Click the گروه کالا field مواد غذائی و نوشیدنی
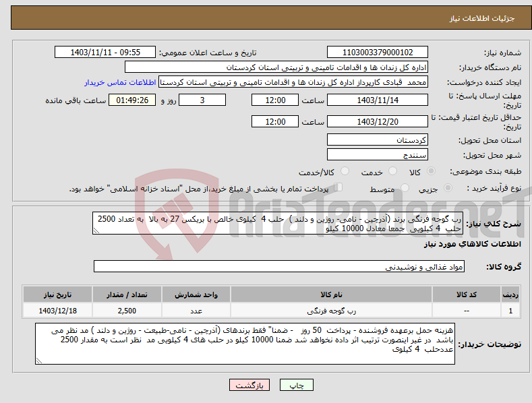 pyautogui.click(x=279, y=267)
